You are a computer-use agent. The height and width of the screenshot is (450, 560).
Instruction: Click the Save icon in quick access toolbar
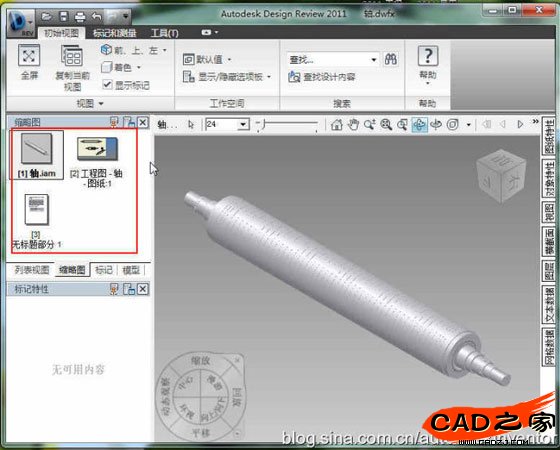[x=64, y=16]
